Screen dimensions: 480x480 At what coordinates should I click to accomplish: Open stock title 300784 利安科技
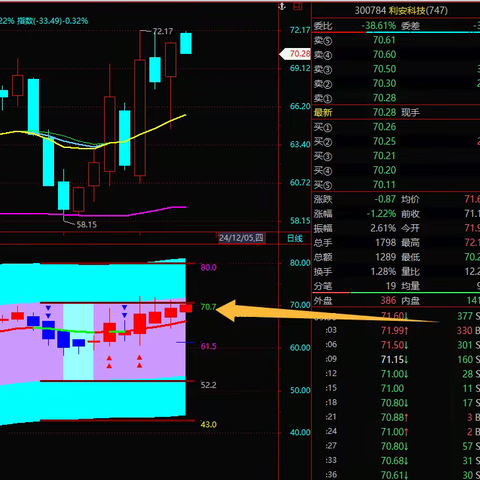(x=401, y=10)
